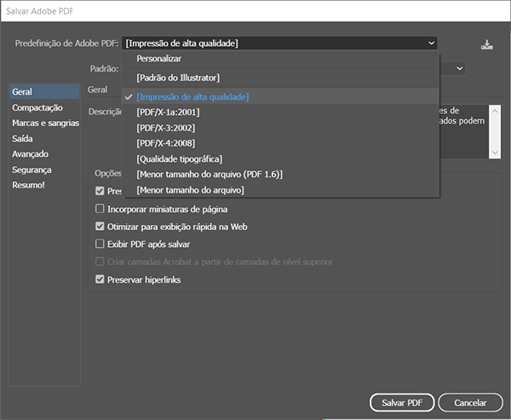Select [Padrão do Illustrator] preset
The height and width of the screenshot is (420, 511).
pyautogui.click(x=178, y=78)
